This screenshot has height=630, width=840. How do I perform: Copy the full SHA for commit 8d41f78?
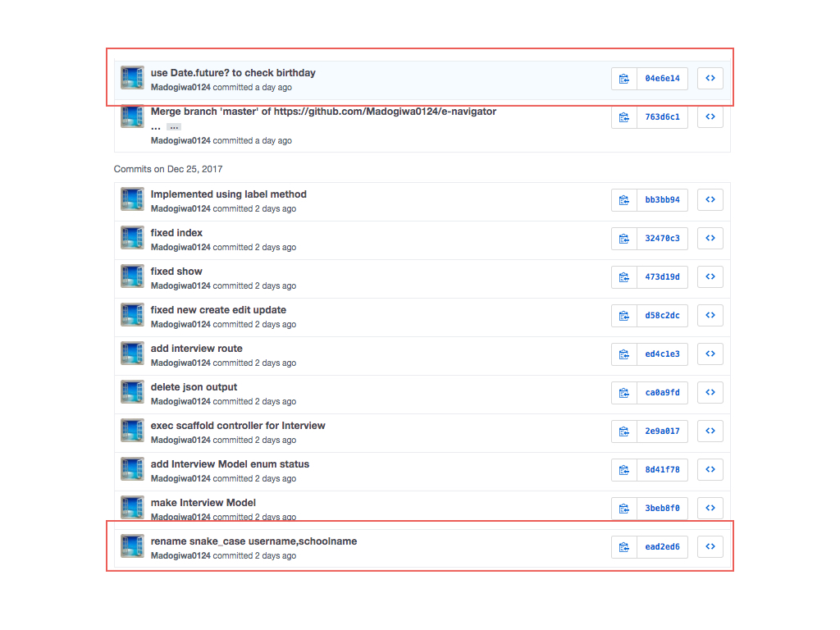pyautogui.click(x=624, y=470)
